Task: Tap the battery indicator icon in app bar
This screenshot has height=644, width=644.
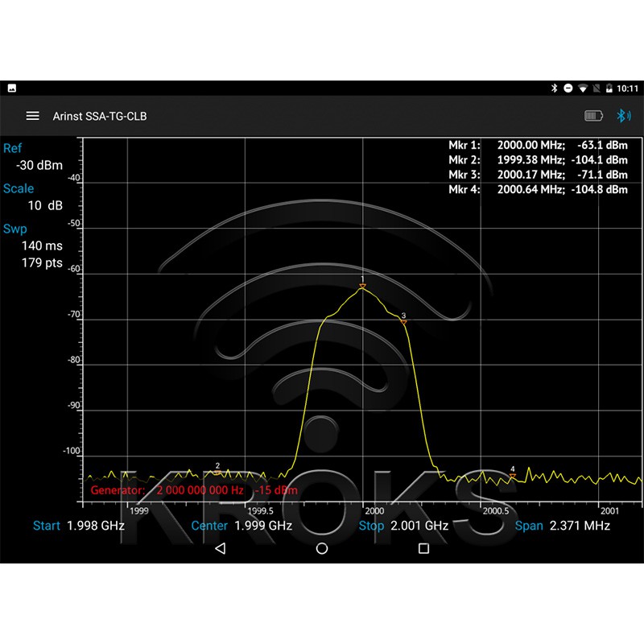Action: [x=593, y=116]
